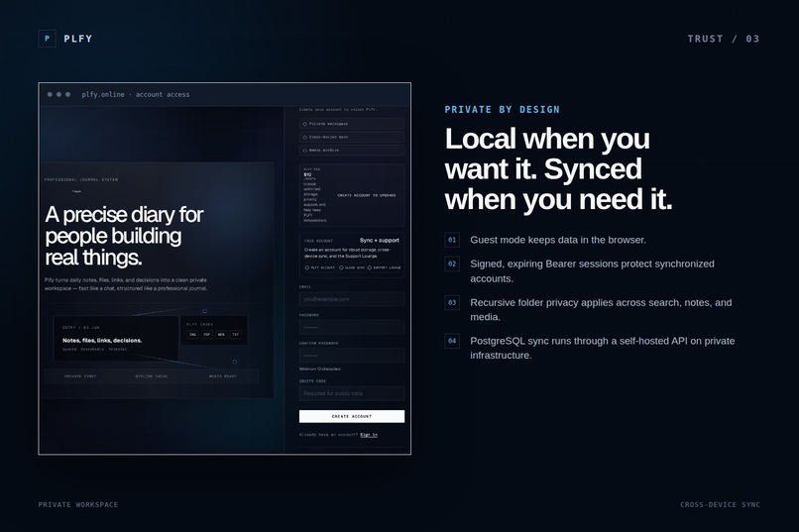
Task: Click 'Guest mode keeps data in the browser.' line
Action: tap(558, 240)
